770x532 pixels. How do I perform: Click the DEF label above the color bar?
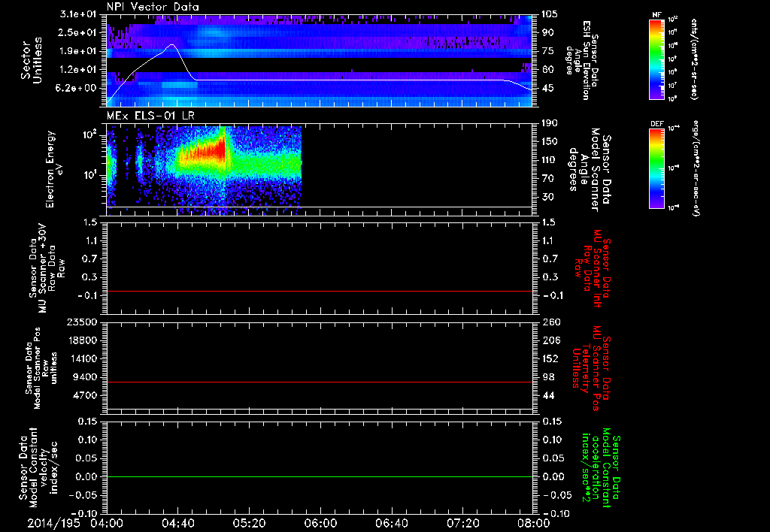pos(656,124)
